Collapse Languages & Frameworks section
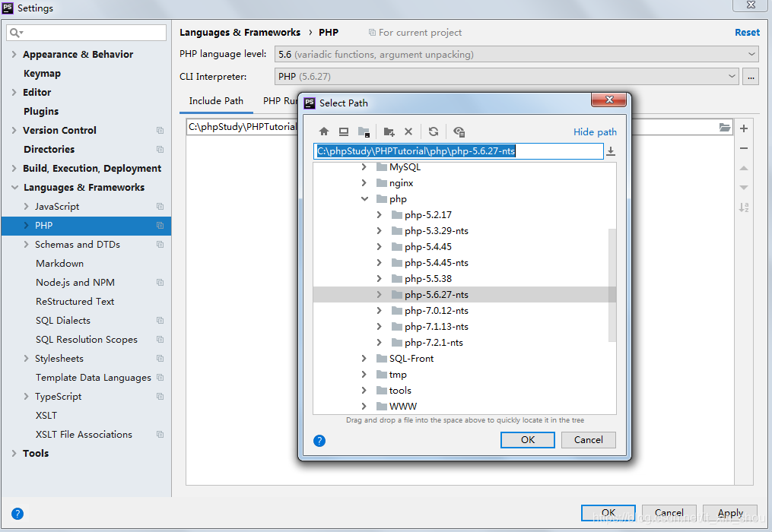 coord(14,188)
